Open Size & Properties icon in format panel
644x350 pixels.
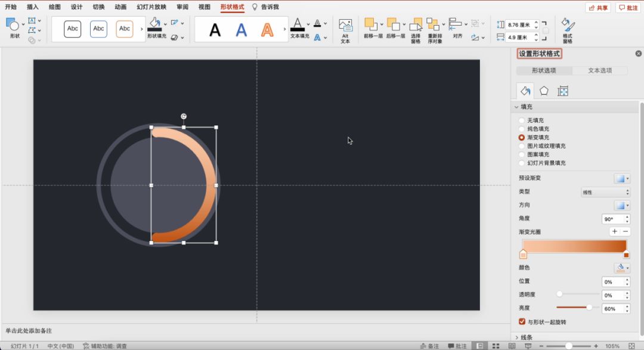click(562, 91)
